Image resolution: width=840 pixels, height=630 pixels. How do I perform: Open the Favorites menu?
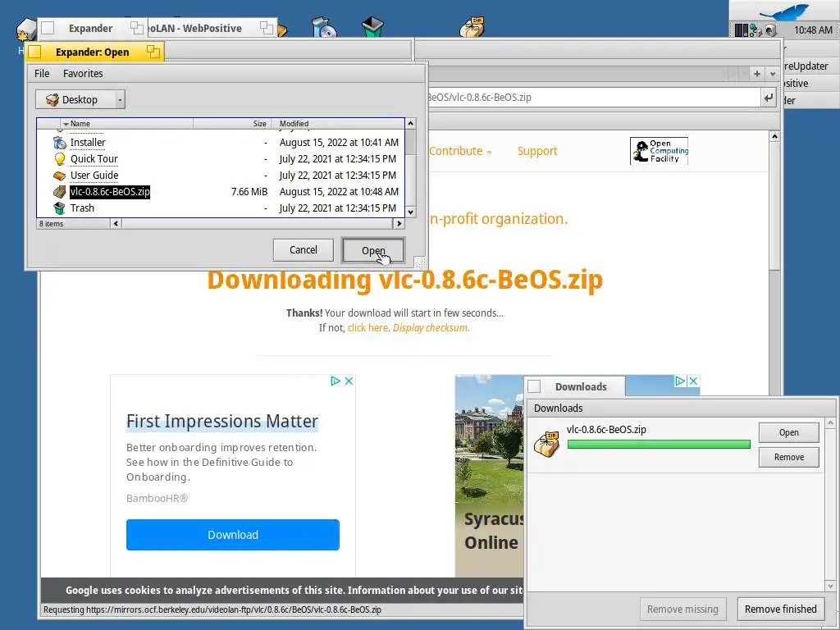(83, 73)
